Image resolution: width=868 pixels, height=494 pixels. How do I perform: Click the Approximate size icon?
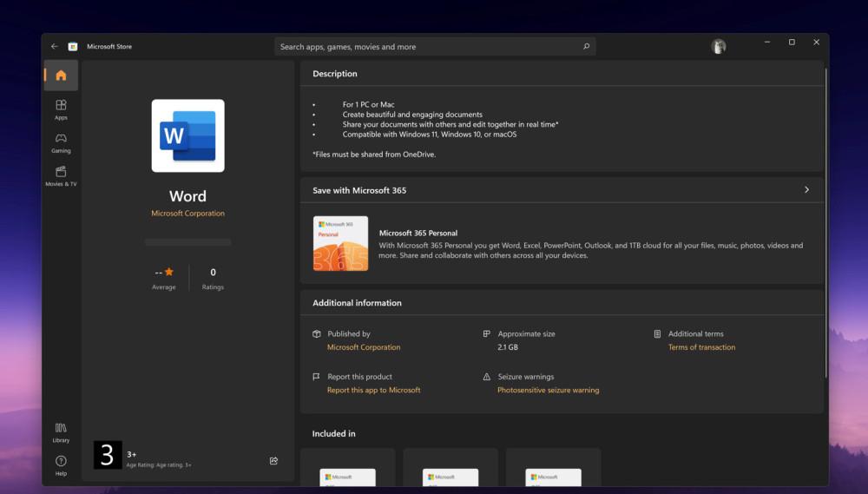487,334
